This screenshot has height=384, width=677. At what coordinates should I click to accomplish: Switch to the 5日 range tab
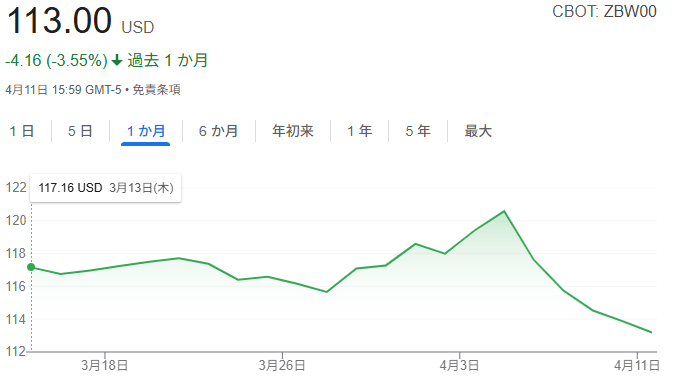(x=80, y=131)
